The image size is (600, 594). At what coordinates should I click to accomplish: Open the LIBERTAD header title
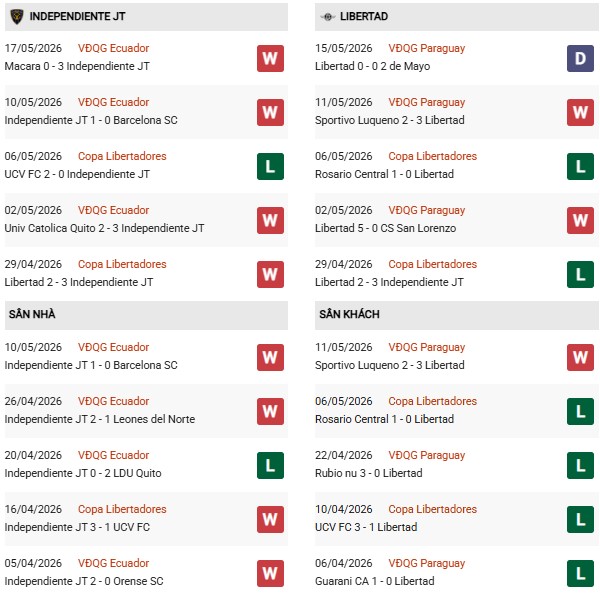point(364,16)
